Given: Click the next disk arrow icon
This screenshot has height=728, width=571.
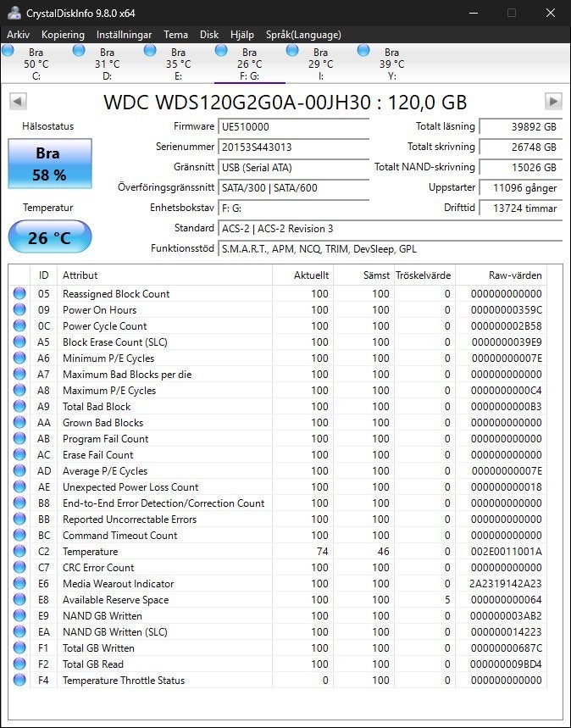Looking at the screenshot, I should (553, 101).
